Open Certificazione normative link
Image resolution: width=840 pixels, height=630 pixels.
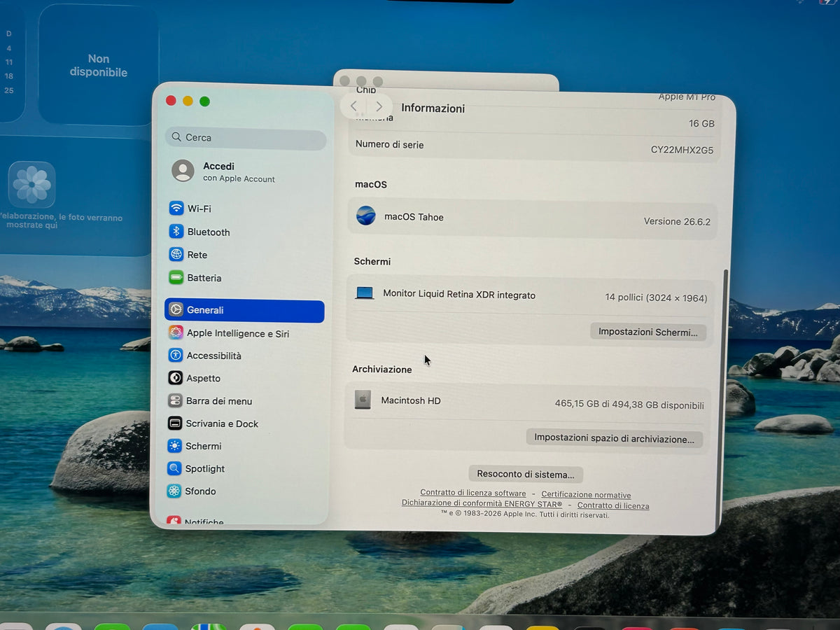pos(586,495)
